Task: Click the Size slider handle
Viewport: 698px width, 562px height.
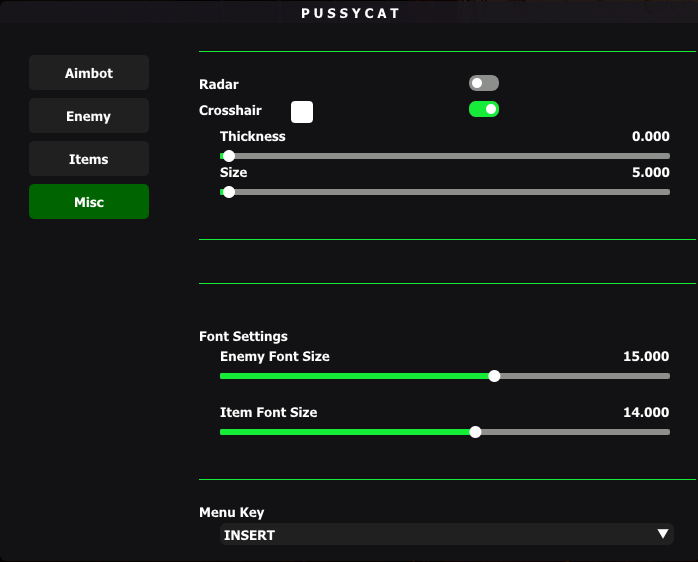Action: (229, 192)
